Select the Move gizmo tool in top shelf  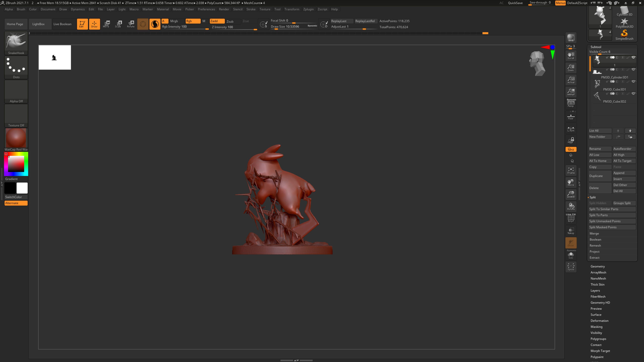[106, 24]
